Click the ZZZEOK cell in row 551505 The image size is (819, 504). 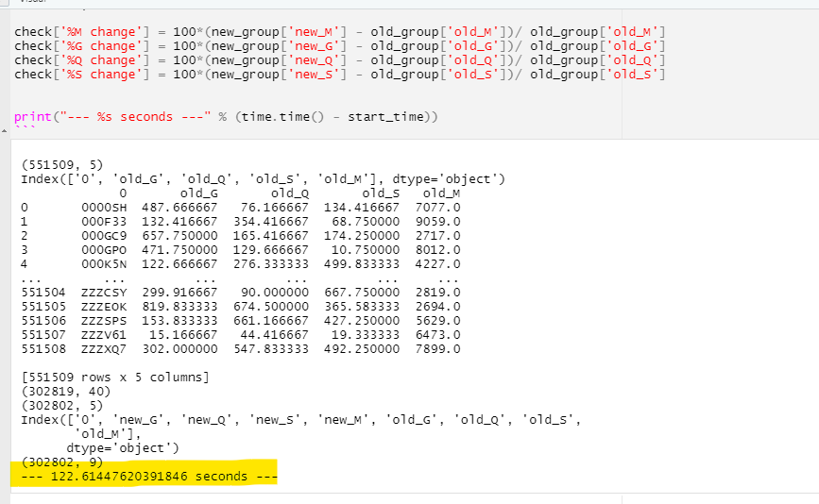[104, 306]
